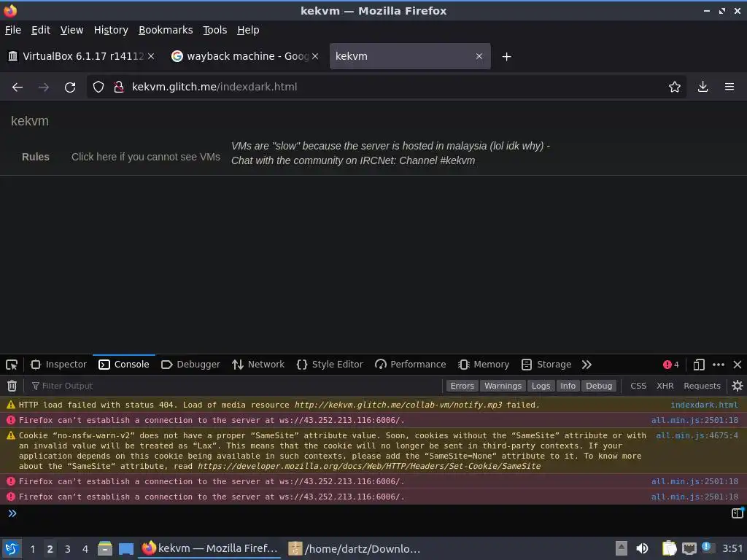Open the Memory devtools tab

(484, 365)
